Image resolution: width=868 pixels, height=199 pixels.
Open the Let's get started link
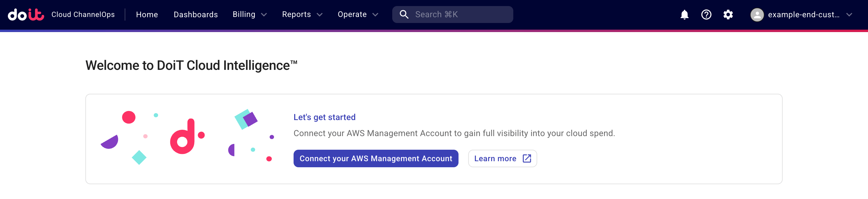coord(324,117)
